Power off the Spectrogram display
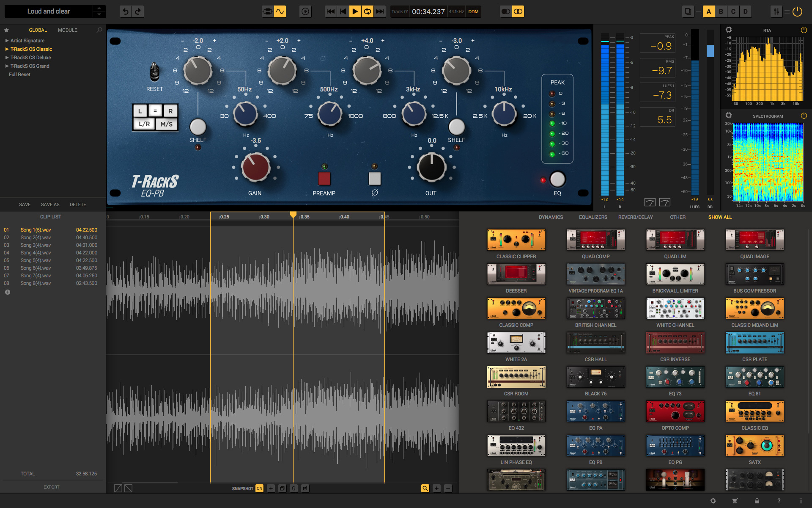The height and width of the screenshot is (508, 812). (803, 115)
